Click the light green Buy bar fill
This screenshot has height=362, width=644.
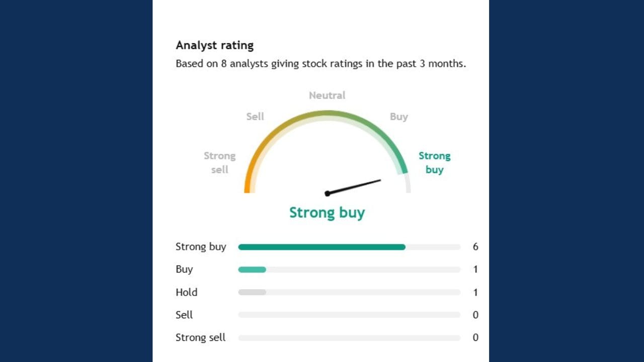(x=252, y=269)
